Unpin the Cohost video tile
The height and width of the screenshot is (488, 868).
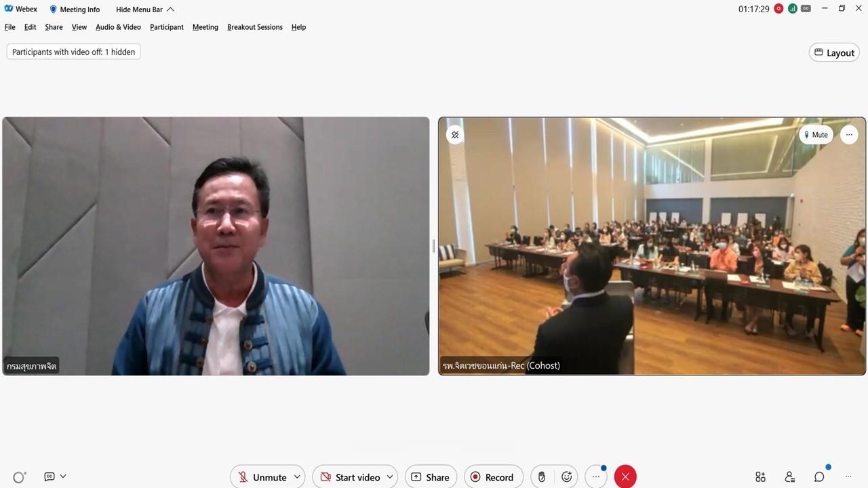point(455,135)
